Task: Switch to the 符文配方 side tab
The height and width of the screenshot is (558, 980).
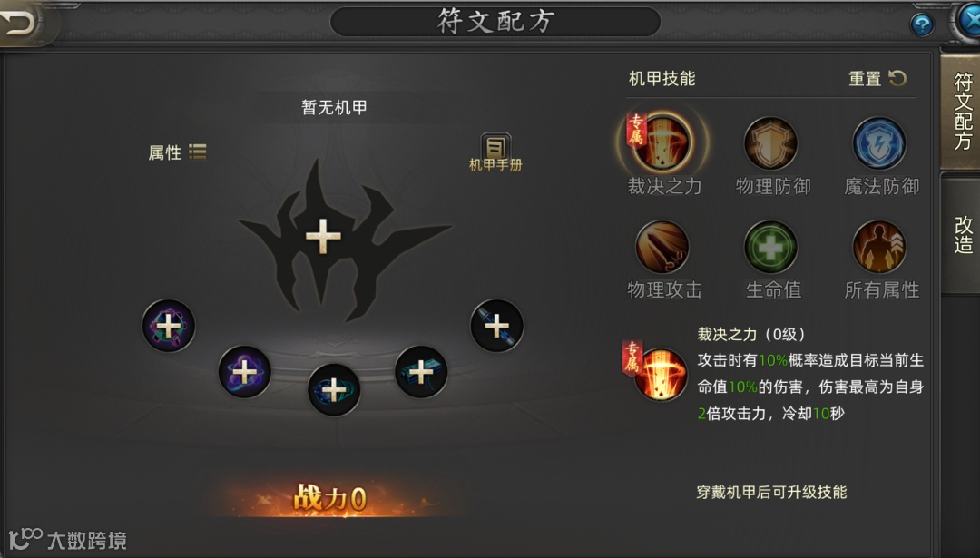Action: (961, 113)
